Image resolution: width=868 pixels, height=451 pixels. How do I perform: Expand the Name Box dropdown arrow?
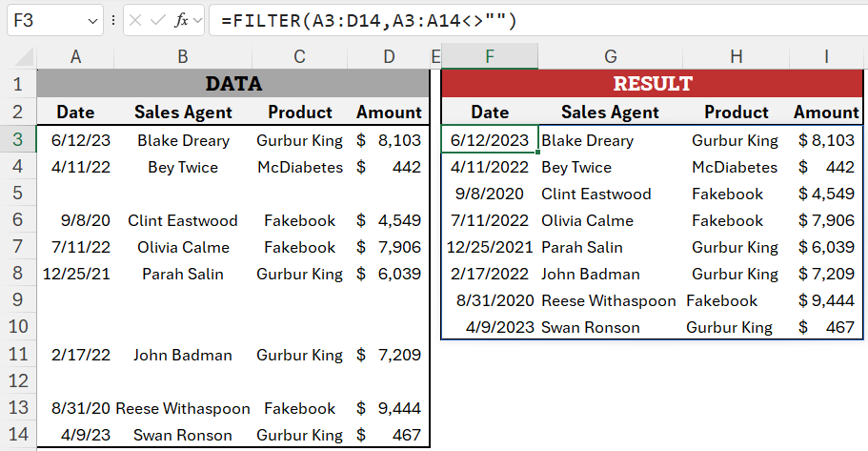92,21
